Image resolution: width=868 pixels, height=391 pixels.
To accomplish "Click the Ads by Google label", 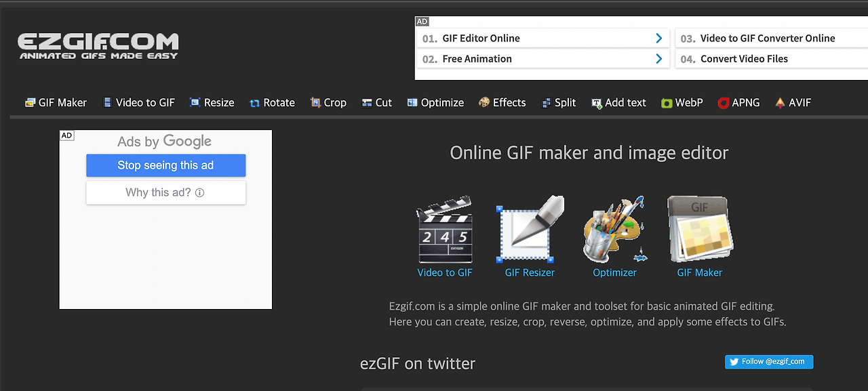I will tap(165, 142).
